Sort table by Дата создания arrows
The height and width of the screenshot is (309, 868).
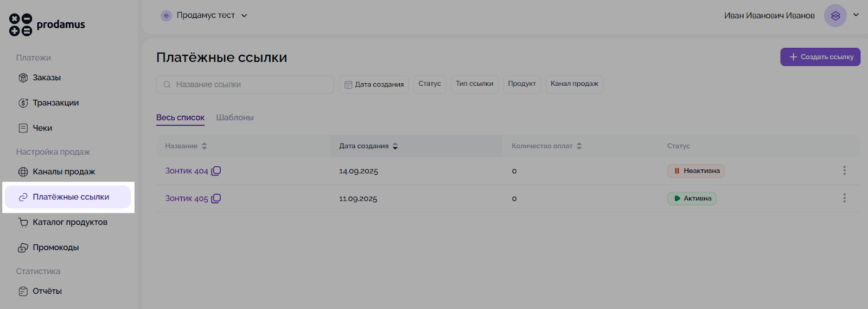pos(395,146)
